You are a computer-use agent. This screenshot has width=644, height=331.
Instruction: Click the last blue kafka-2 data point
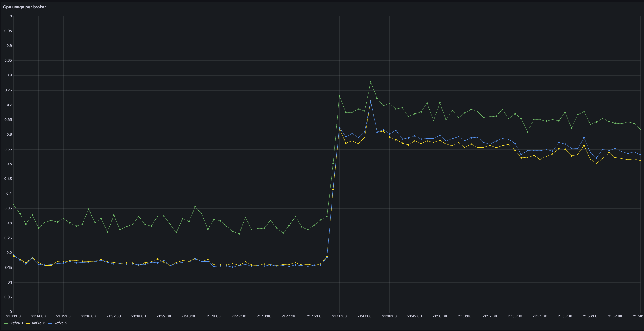(x=640, y=155)
